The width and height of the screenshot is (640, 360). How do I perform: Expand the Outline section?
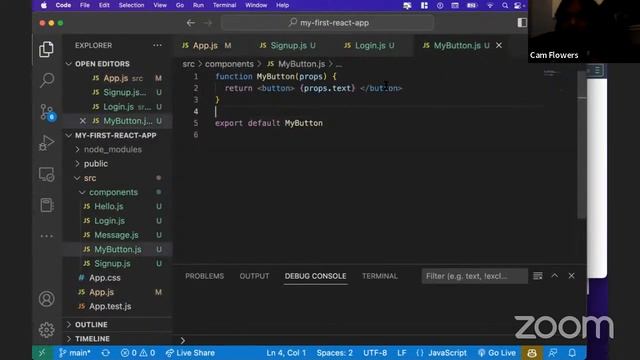point(69,324)
